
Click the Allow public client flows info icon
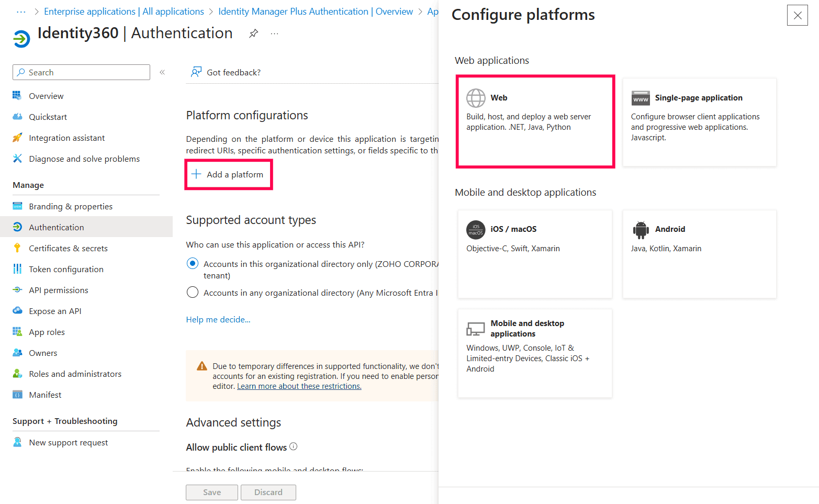[x=294, y=446]
